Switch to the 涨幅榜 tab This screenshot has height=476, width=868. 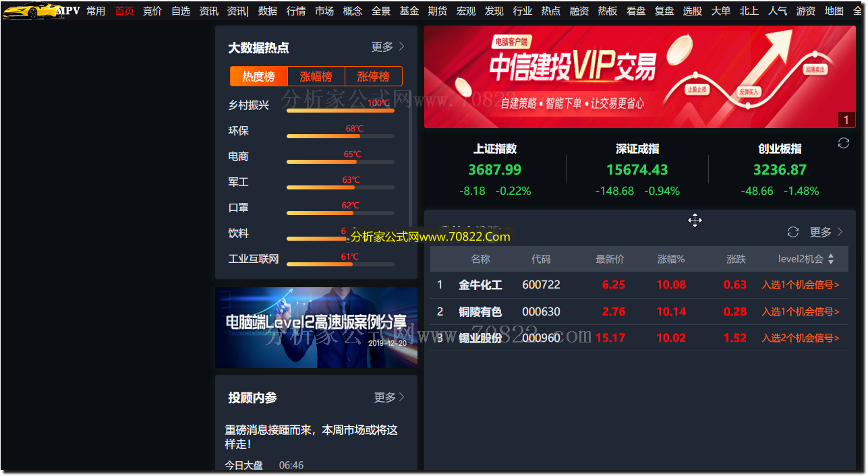316,76
